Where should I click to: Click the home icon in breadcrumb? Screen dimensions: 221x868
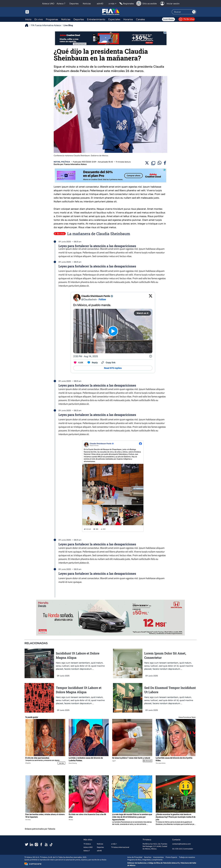27,25
